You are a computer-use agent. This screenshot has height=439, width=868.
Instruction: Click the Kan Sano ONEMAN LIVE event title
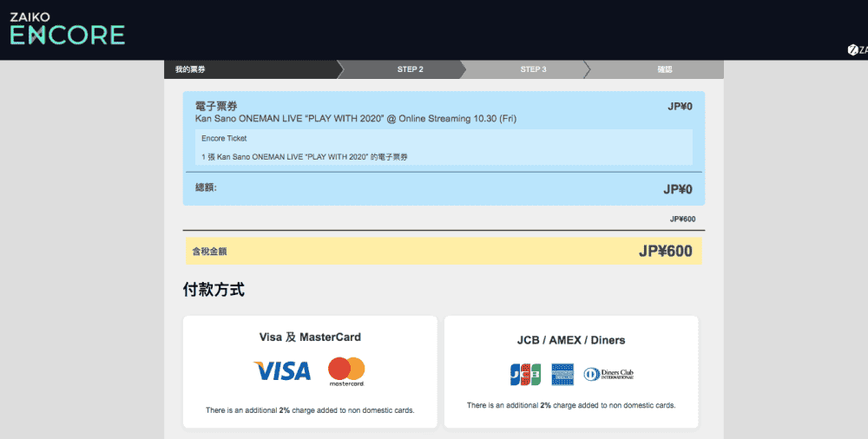(355, 119)
